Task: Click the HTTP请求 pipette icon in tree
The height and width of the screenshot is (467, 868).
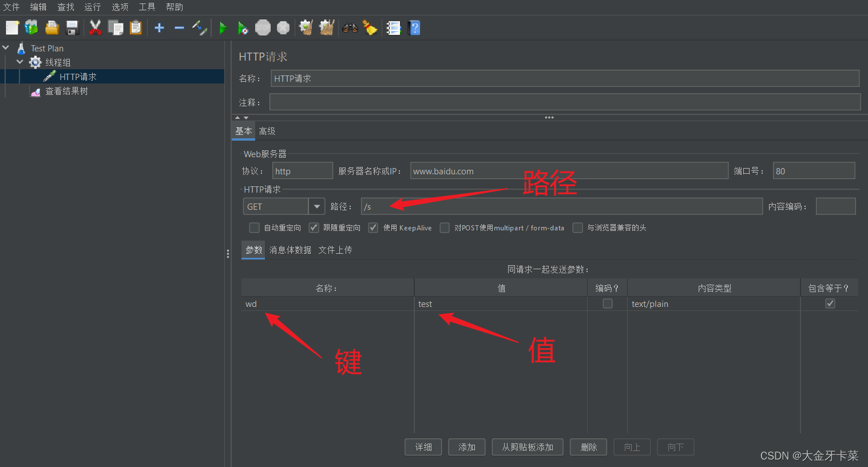Action: pyautogui.click(x=50, y=77)
